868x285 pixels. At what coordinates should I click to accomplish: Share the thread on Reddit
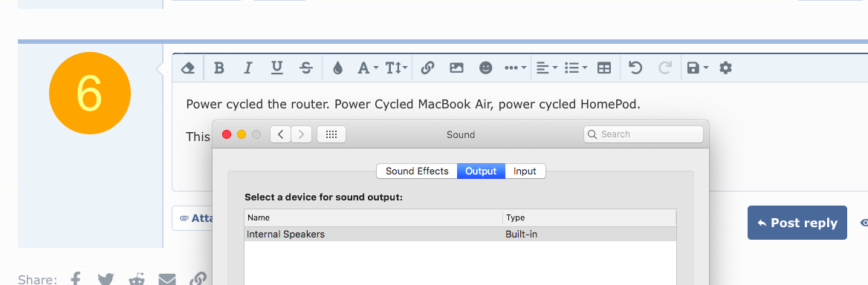click(136, 280)
